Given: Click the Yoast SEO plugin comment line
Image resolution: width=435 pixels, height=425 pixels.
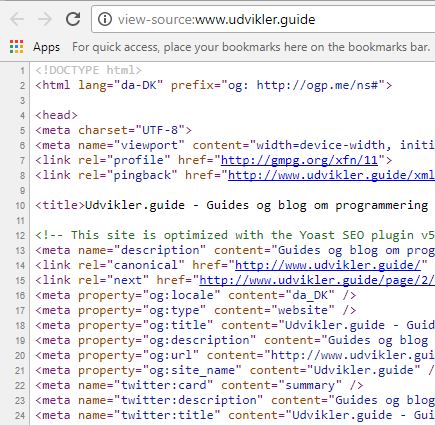Looking at the screenshot, I should 235,235.
